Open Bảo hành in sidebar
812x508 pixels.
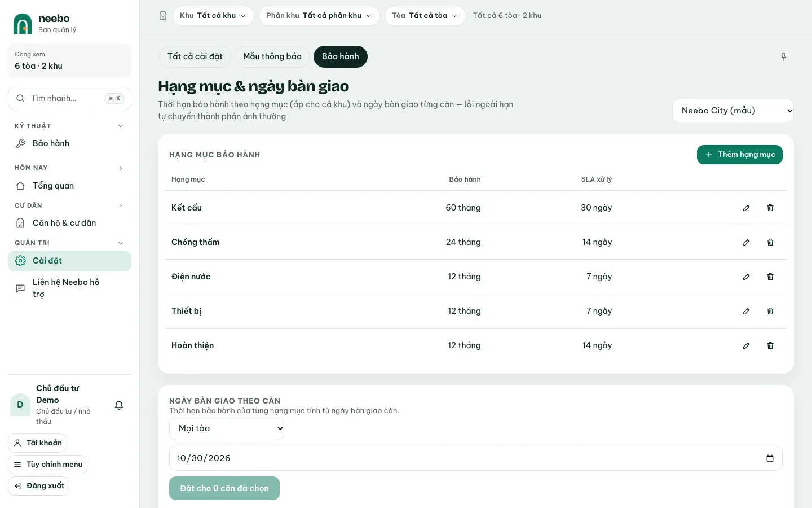pos(69,143)
